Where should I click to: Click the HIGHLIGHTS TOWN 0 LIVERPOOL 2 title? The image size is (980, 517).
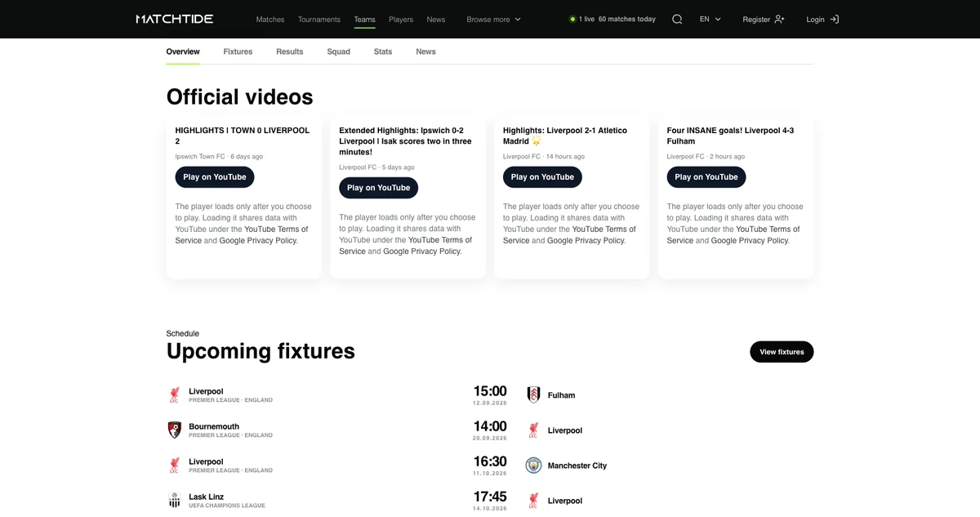[x=242, y=136]
